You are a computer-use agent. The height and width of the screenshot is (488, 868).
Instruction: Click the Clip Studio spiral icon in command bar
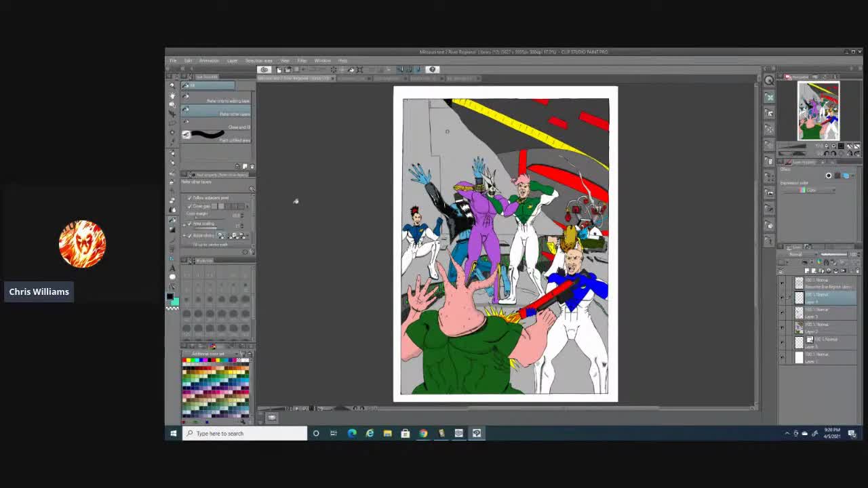tap(264, 69)
